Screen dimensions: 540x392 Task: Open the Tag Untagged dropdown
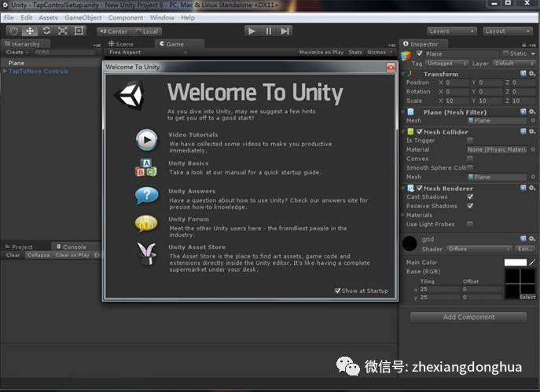[447, 64]
